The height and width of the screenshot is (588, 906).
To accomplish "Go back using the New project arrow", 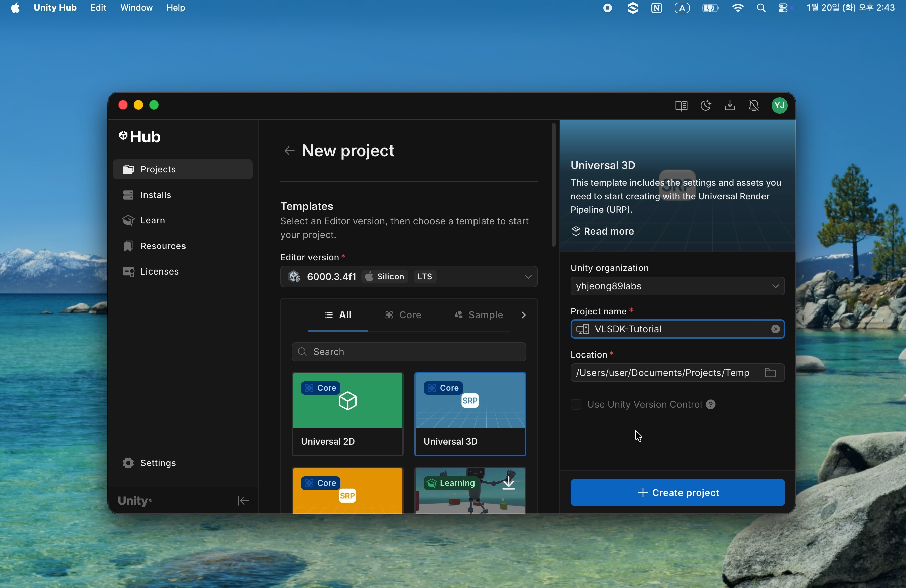I will coord(289,151).
